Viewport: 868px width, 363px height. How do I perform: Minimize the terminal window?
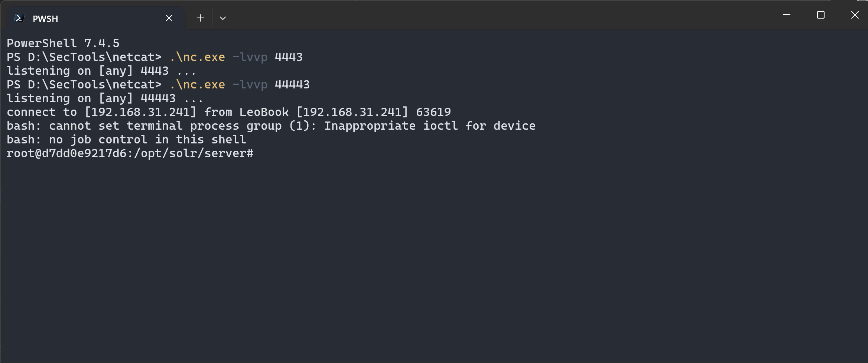[x=787, y=15]
